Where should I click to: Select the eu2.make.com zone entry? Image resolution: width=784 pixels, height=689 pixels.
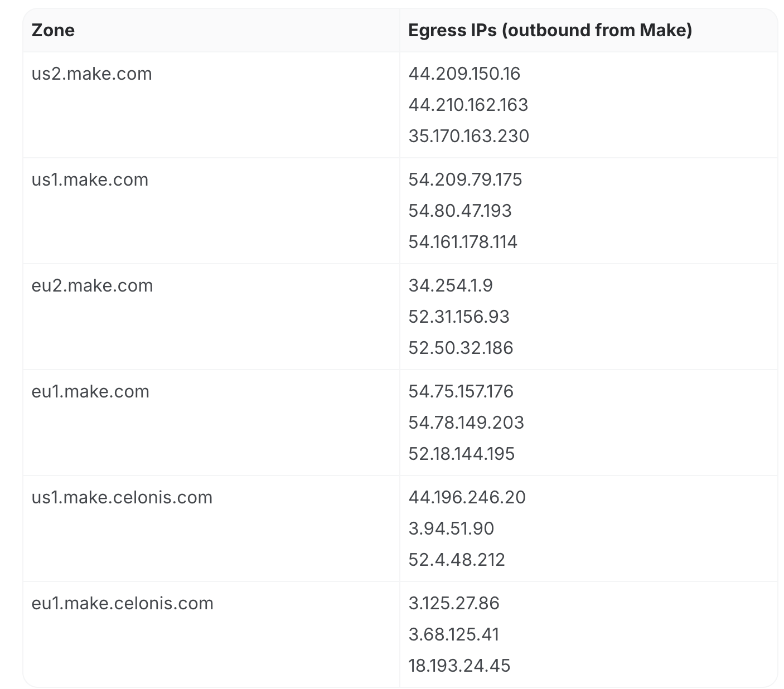(92, 285)
